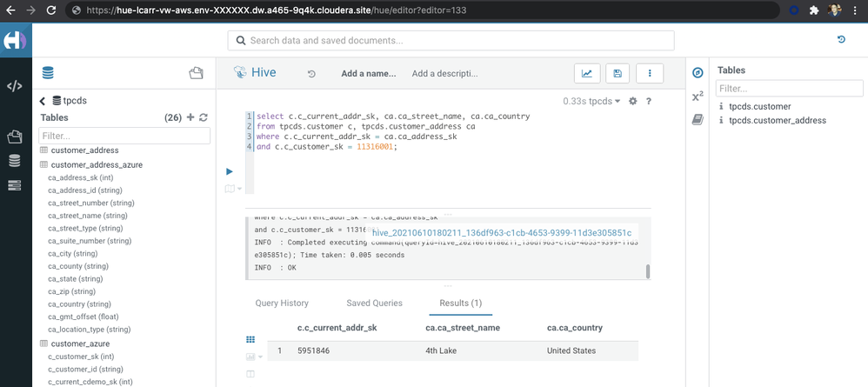Image resolution: width=868 pixels, height=387 pixels.
Task: Open query help question mark
Action: pos(648,102)
